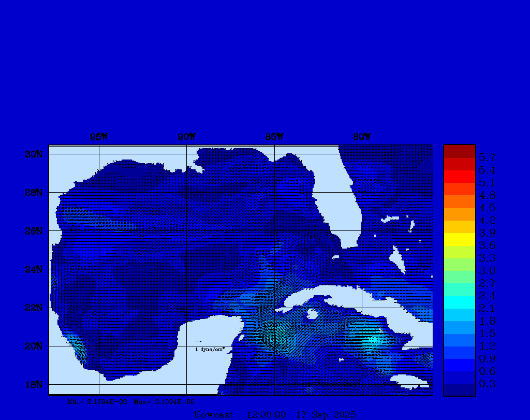Click the Min/Max values text below map
The width and height of the screenshot is (530, 420).
coord(131,401)
